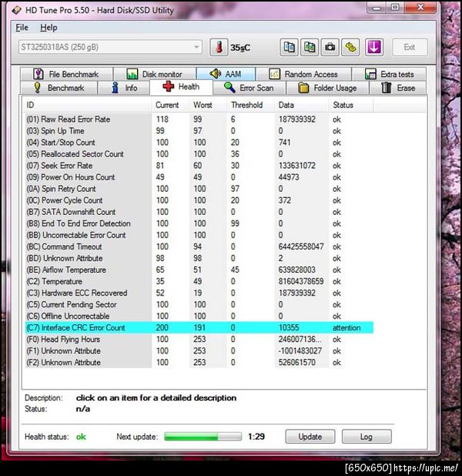Image resolution: width=462 pixels, height=476 pixels.
Task: Open the options wrench icon
Action: [x=350, y=47]
